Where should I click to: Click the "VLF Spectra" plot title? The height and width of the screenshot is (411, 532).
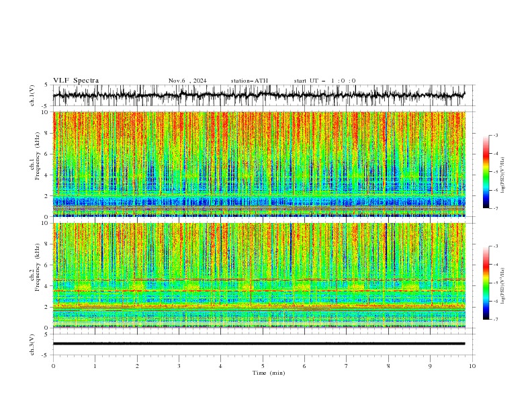pos(76,81)
